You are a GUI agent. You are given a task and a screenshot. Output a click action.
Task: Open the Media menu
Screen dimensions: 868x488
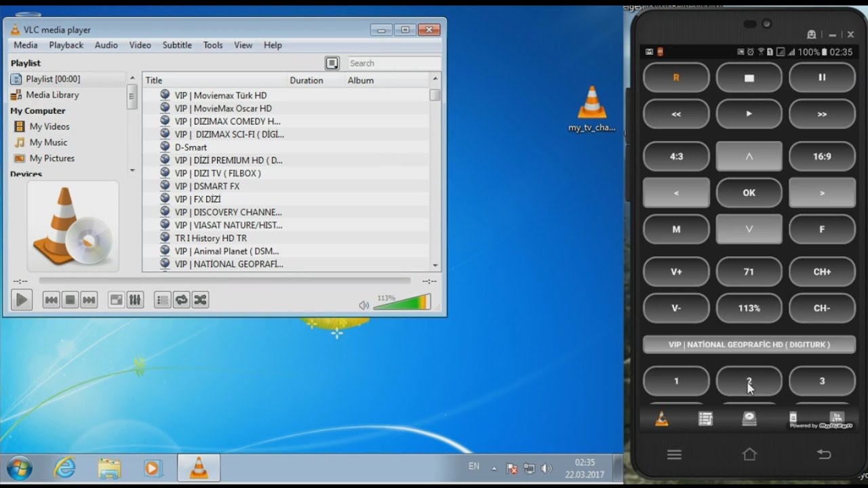[26, 45]
